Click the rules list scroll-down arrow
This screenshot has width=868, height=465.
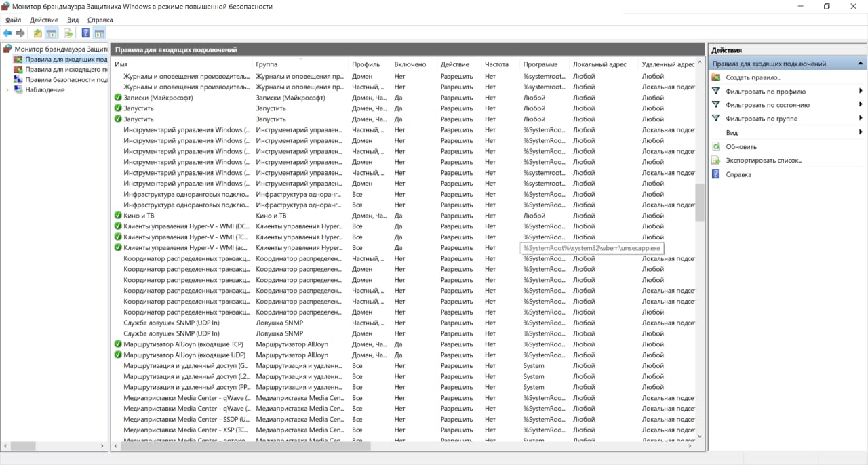click(x=700, y=437)
